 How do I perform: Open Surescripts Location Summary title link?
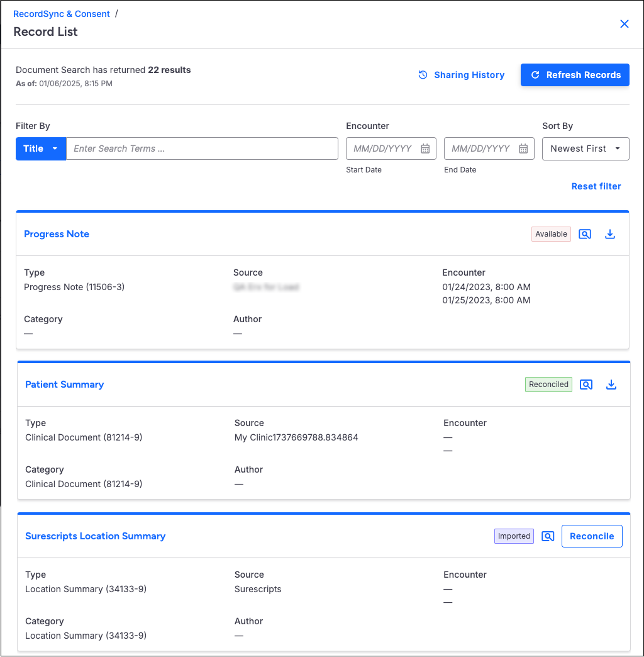95,536
